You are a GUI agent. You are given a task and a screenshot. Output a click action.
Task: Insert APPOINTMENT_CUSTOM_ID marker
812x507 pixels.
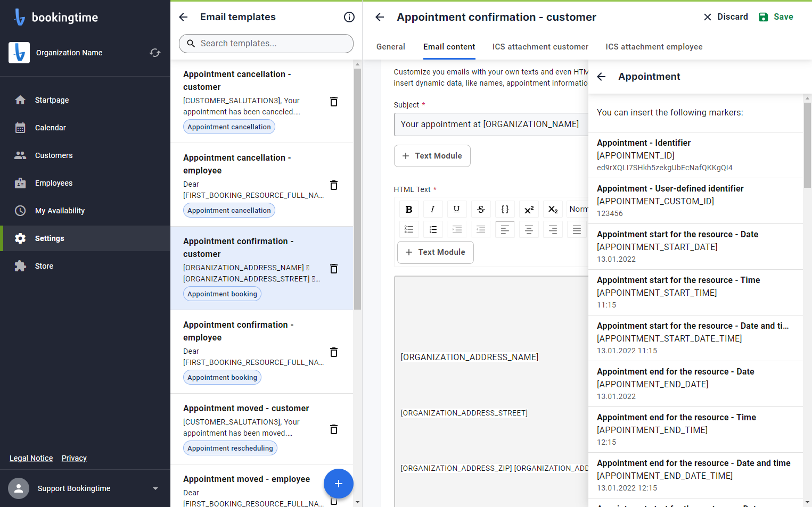695,201
